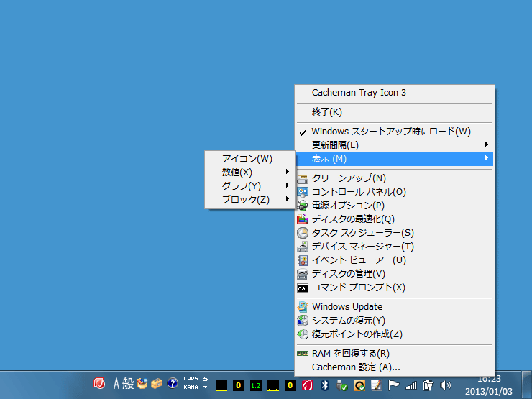Click the 復元ポイントの作成(Z) icon
532x399 pixels.
[302, 334]
